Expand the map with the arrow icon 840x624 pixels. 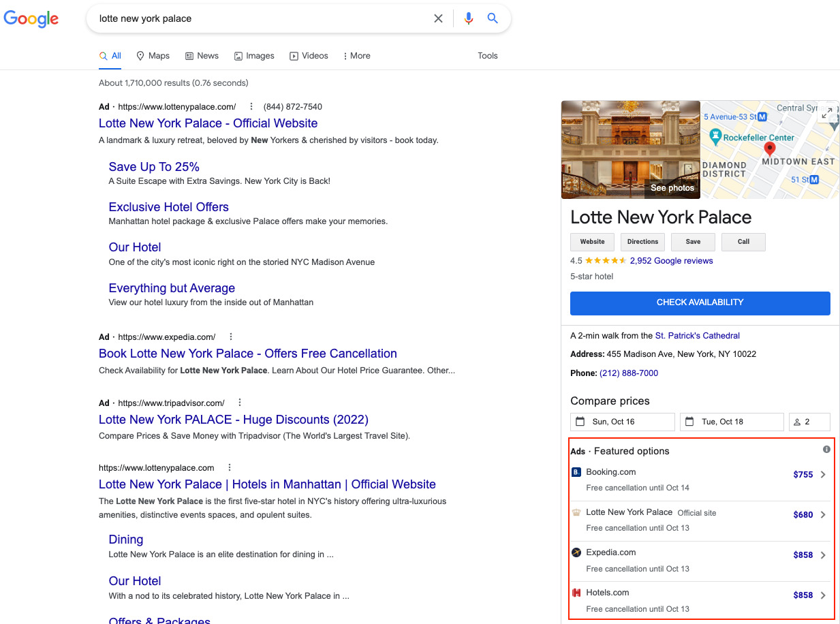(826, 114)
